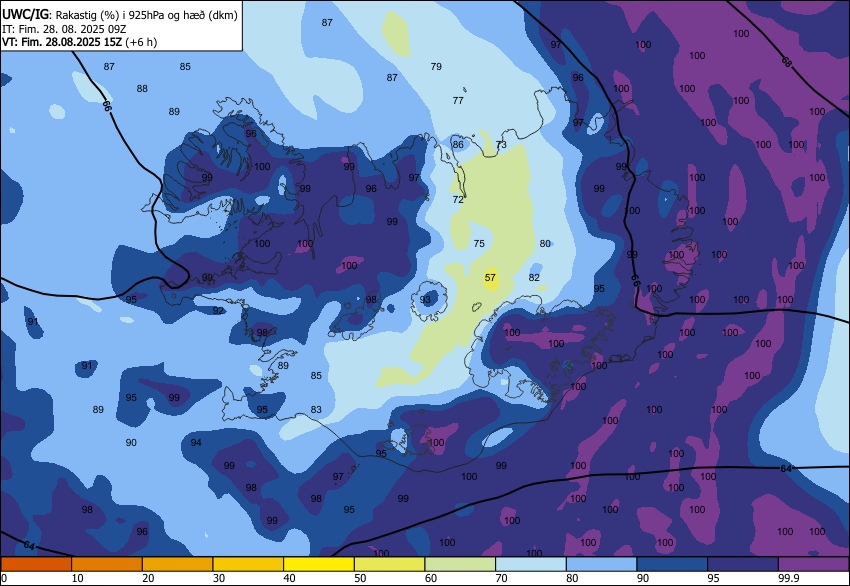850x586 pixels.
Task: Select the 30–40 legend color segment
Action: (x=248, y=564)
